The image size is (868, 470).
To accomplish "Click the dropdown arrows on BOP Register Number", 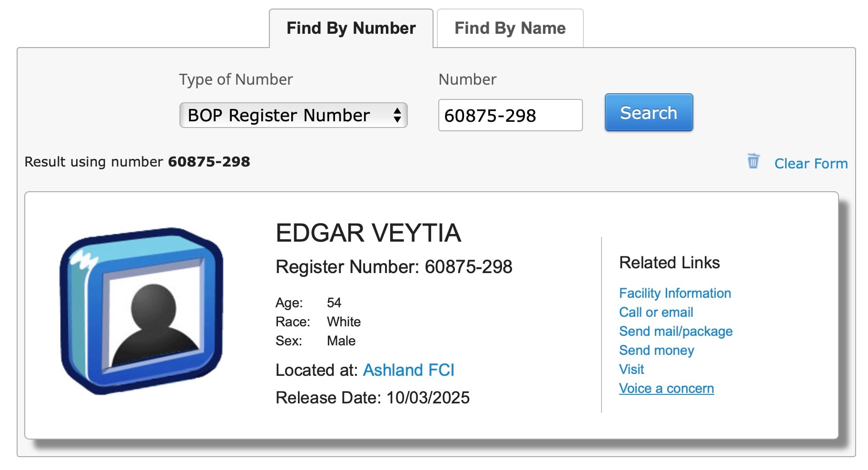I will (x=397, y=116).
